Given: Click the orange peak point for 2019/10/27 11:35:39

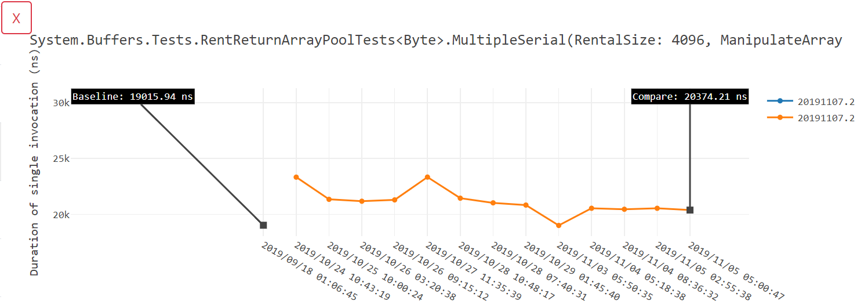Looking at the screenshot, I should click(427, 177).
